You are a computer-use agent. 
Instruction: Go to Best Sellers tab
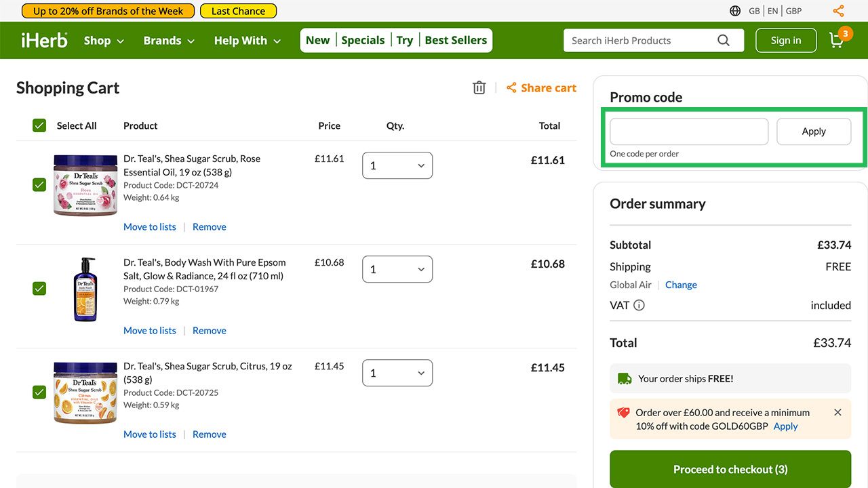click(456, 41)
